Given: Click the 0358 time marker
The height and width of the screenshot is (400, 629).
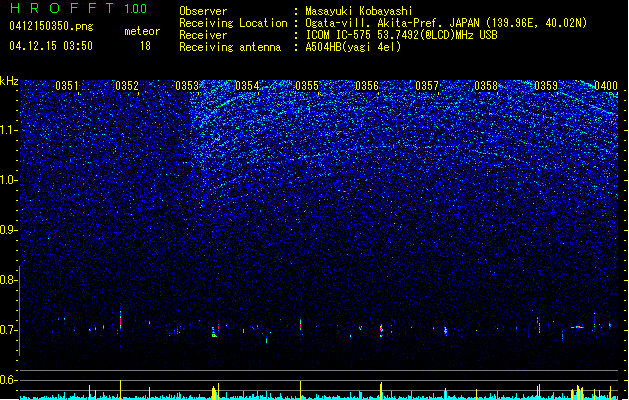Looking at the screenshot, I should pos(486,86).
